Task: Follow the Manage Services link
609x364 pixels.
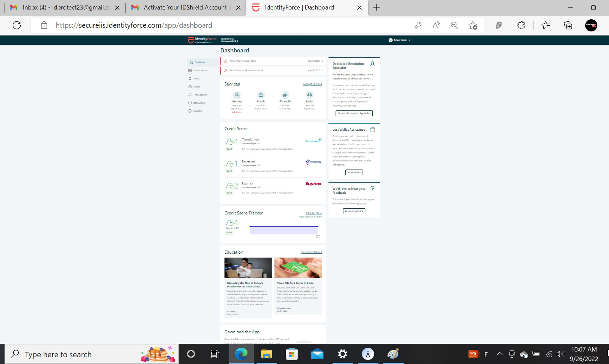Action: tap(312, 84)
